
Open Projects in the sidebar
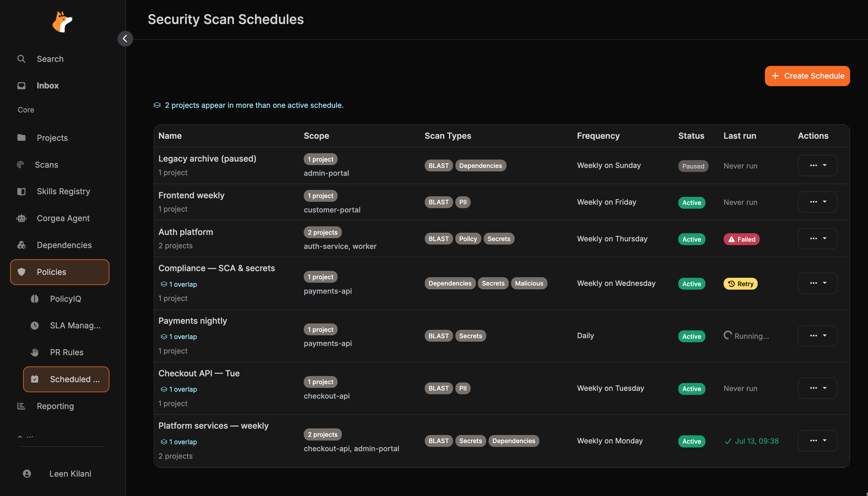[x=59, y=138]
